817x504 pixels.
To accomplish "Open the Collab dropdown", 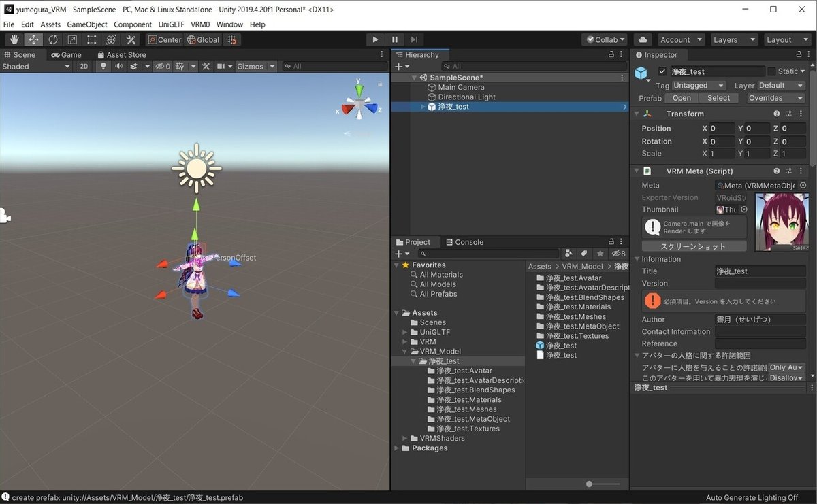I will 605,39.
